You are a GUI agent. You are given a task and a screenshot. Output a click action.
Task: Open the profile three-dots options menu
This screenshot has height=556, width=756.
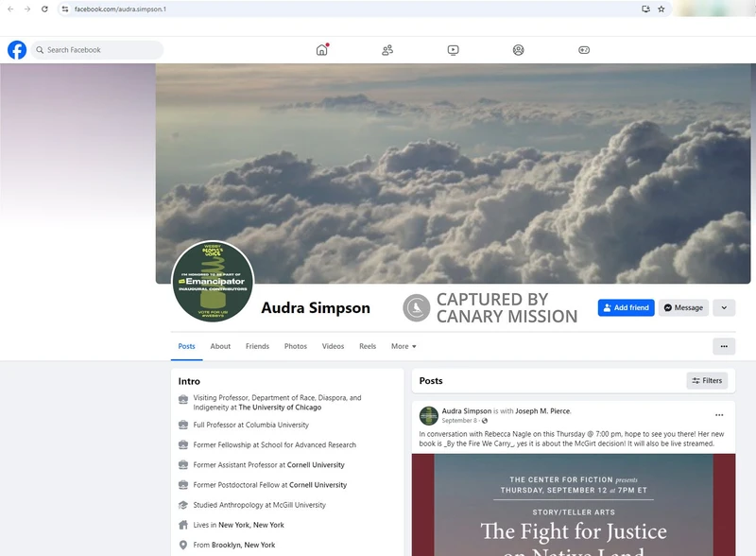point(724,346)
